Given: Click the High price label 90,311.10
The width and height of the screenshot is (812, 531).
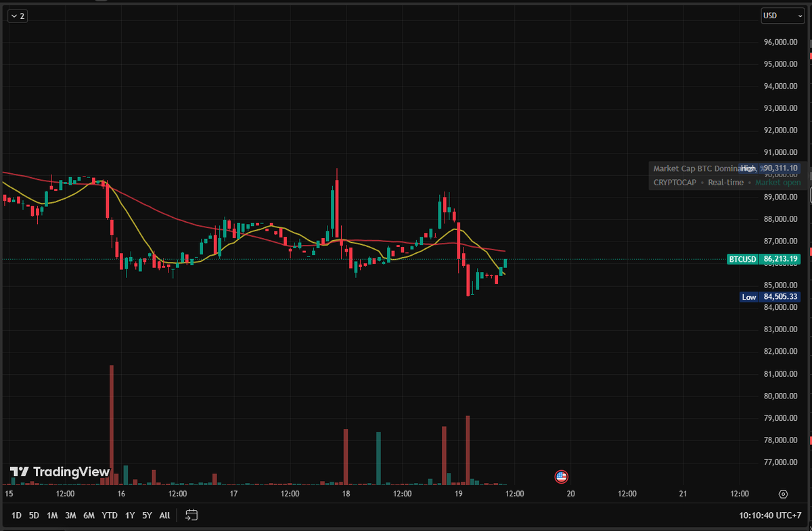Looking at the screenshot, I should pyautogui.click(x=771, y=168).
